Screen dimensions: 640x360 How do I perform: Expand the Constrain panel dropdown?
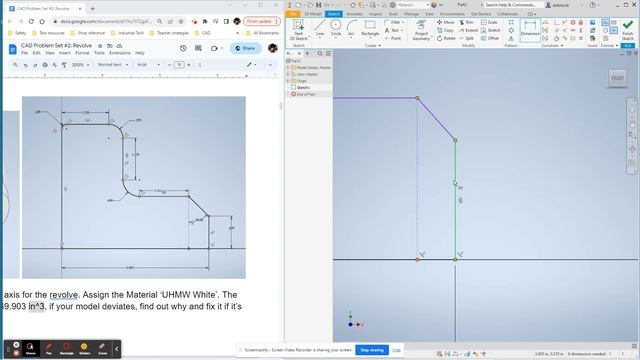pyautogui.click(x=552, y=45)
